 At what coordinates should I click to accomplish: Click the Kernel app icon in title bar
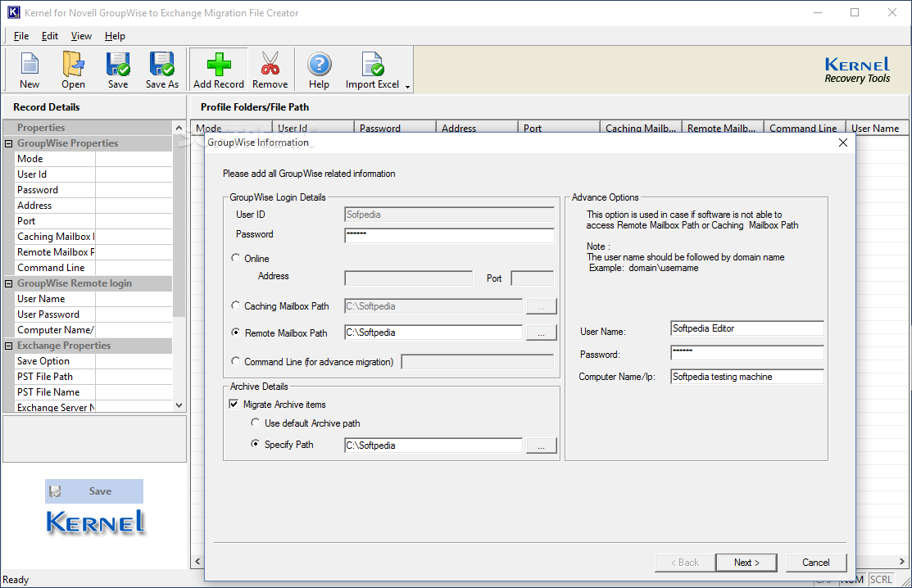(13, 12)
